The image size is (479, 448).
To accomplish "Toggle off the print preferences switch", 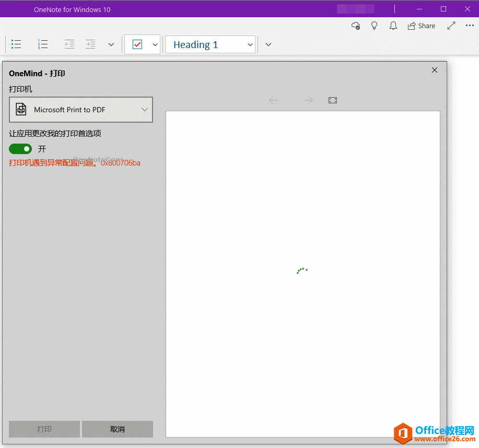I will pyautogui.click(x=20, y=149).
